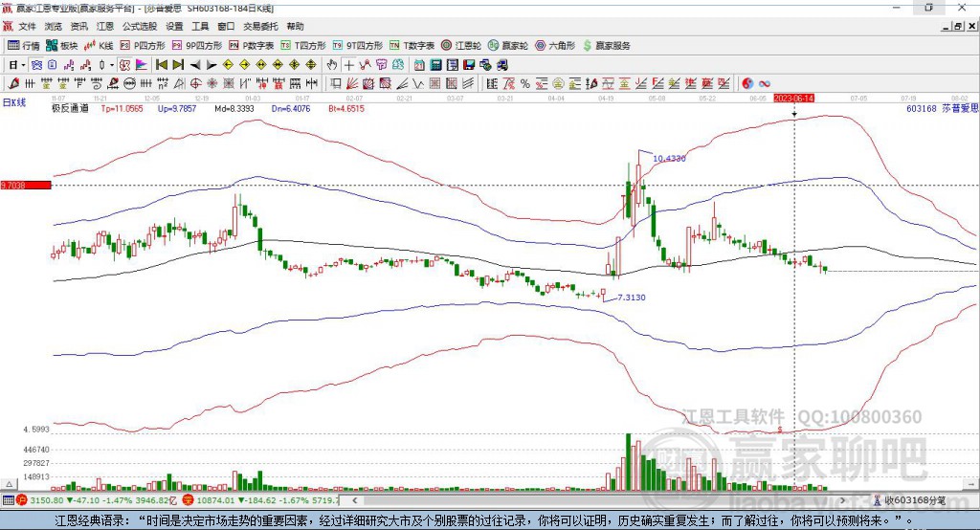The image size is (980, 530).
Task: Expand the candlestick style dropdown arrow
Action: coord(112,65)
